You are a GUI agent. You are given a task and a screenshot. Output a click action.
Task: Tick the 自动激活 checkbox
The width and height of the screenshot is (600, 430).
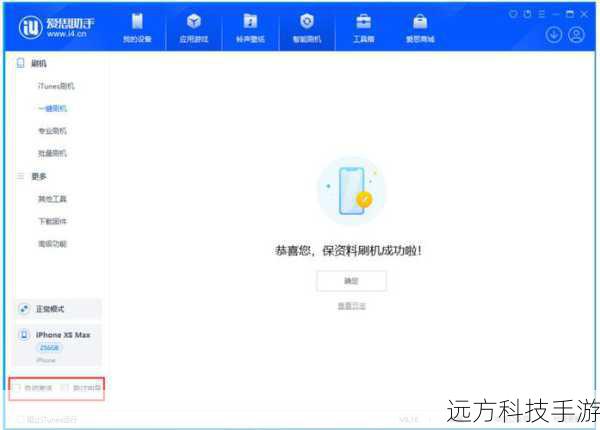click(x=18, y=388)
